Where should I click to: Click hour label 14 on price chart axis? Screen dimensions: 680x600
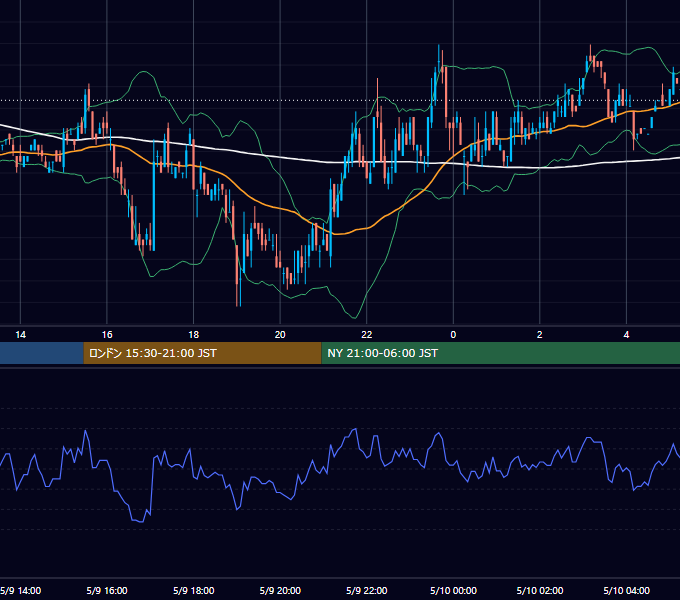click(20, 335)
